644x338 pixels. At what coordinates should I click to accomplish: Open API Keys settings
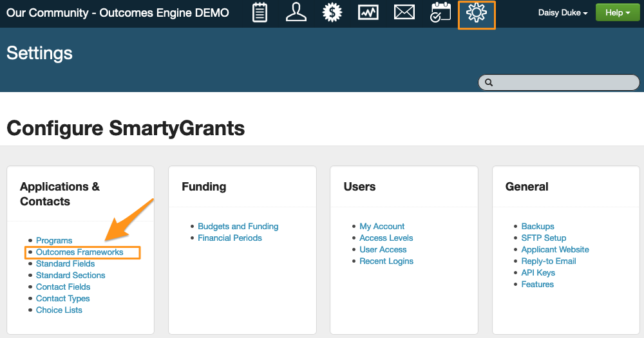[x=538, y=273]
